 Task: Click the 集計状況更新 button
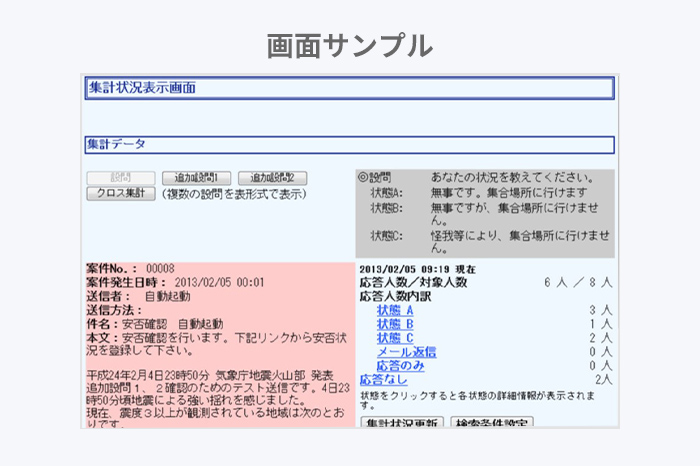402,422
